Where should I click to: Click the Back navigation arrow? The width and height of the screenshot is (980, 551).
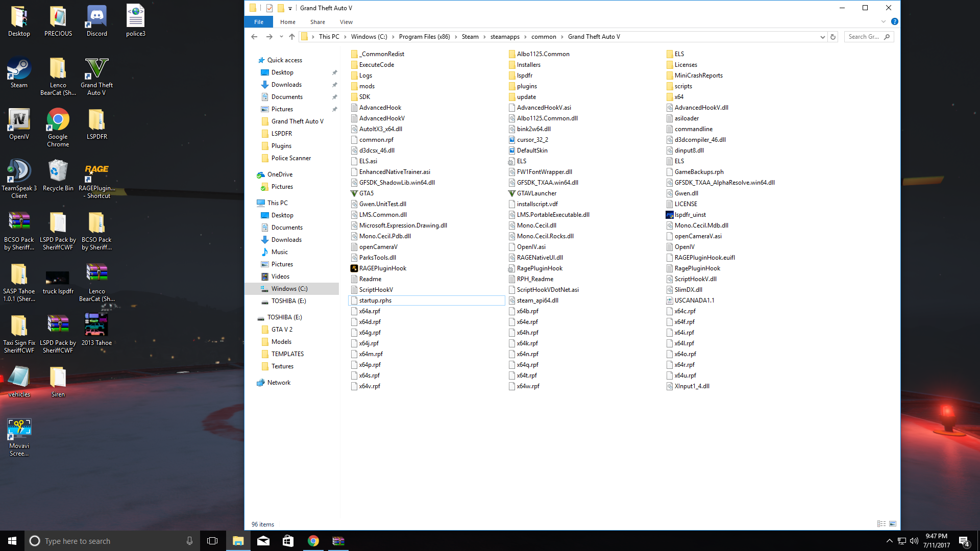click(x=254, y=37)
